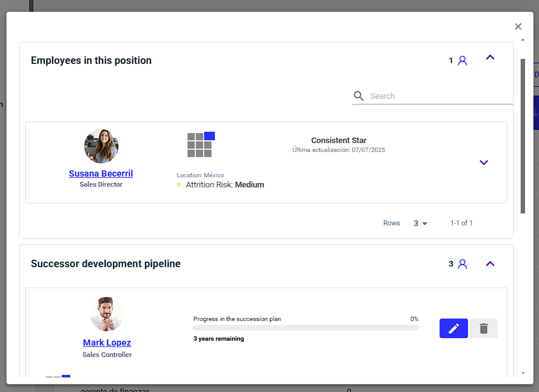Collapse the Successor development pipeline section
The height and width of the screenshot is (392, 539).
tap(490, 264)
